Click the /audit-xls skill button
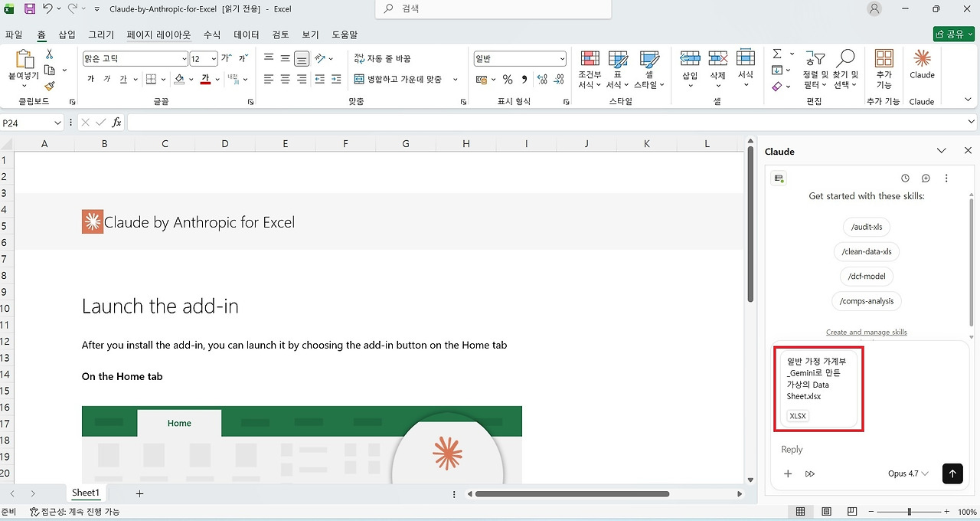Image resolution: width=980 pixels, height=521 pixels. pyautogui.click(x=867, y=227)
